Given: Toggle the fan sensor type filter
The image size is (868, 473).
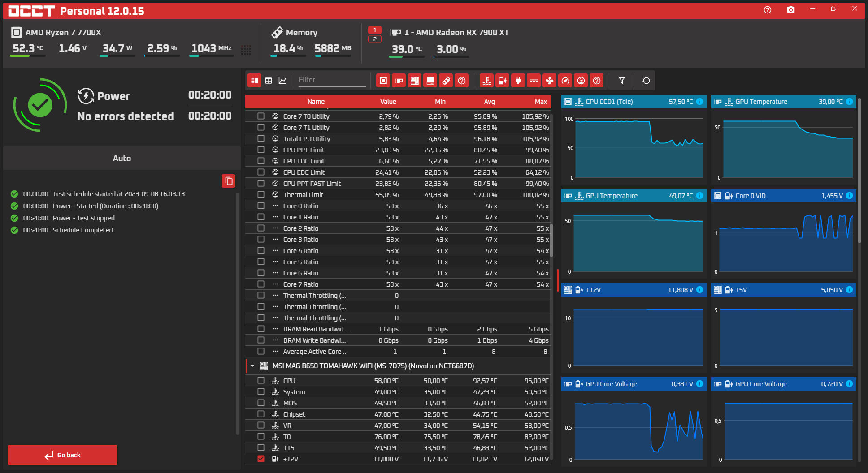Looking at the screenshot, I should (x=549, y=81).
